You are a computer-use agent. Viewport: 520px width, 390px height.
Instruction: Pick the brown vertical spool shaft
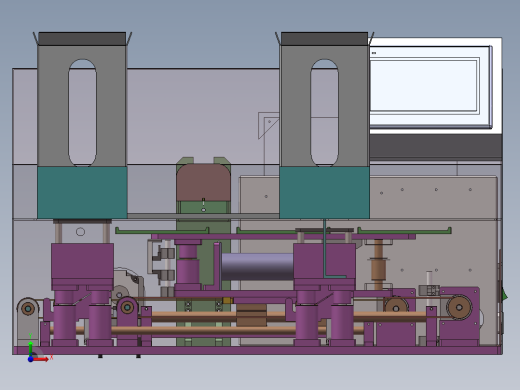click(378, 265)
